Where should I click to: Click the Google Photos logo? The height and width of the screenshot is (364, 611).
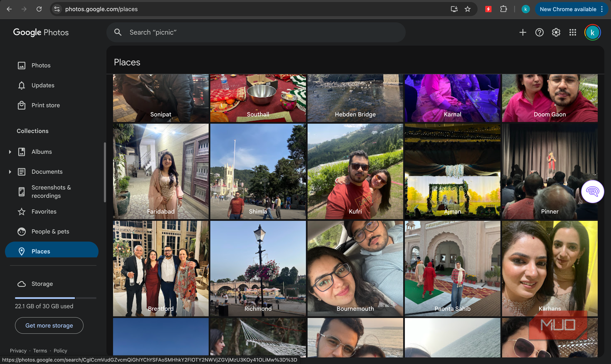[x=41, y=33]
